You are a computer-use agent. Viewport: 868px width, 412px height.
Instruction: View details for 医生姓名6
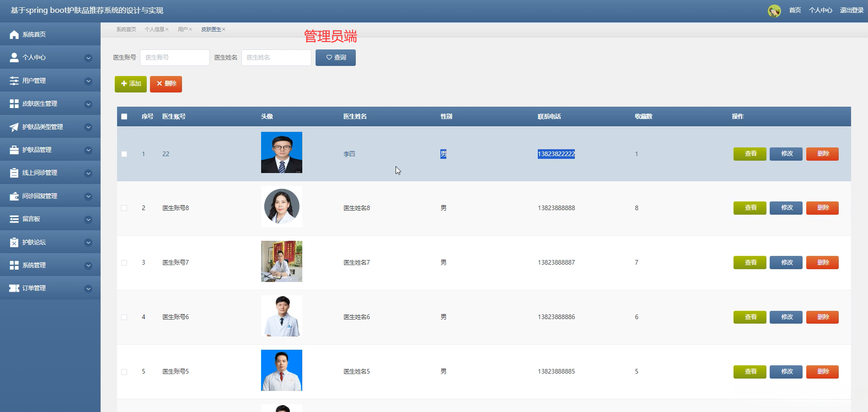[750, 317]
